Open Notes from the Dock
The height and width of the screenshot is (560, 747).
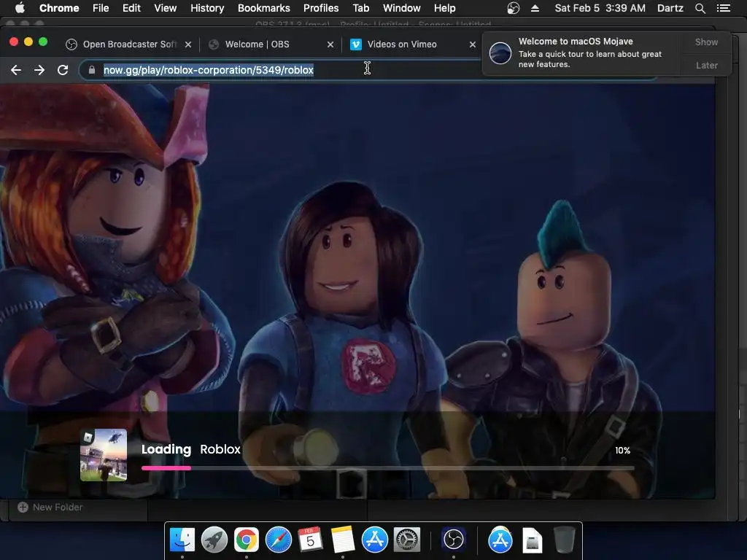[x=343, y=540]
